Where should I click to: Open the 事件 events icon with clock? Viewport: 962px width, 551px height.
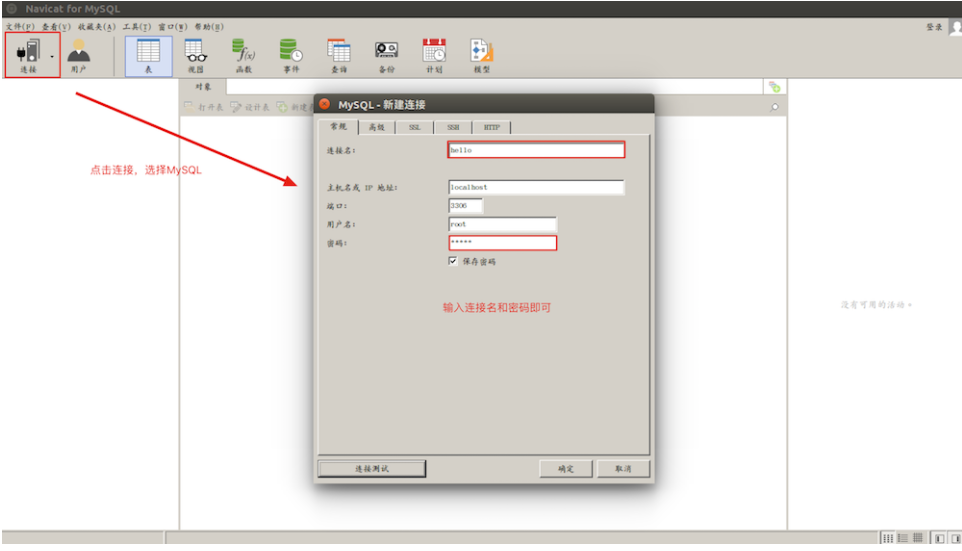tap(291, 55)
